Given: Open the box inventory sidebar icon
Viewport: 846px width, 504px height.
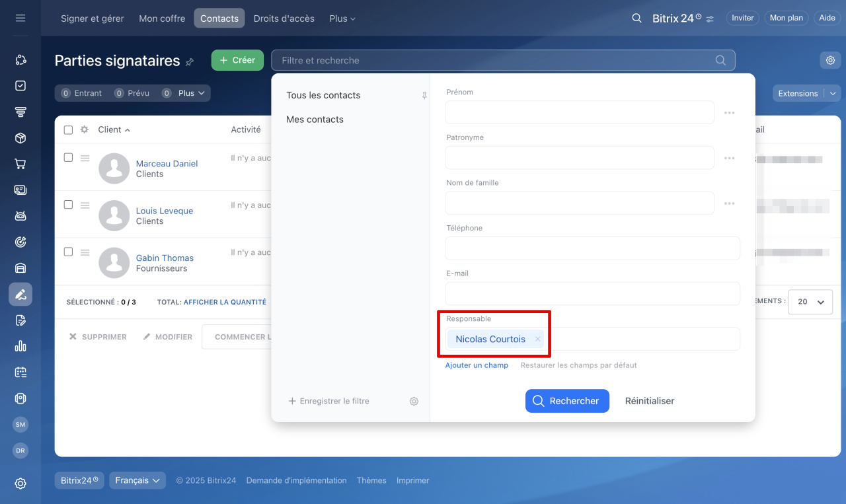Looking at the screenshot, I should tap(20, 138).
